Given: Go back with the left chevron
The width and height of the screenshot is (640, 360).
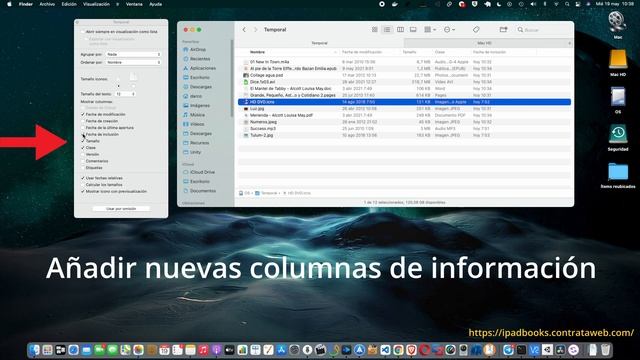Looking at the screenshot, I should [x=244, y=30].
